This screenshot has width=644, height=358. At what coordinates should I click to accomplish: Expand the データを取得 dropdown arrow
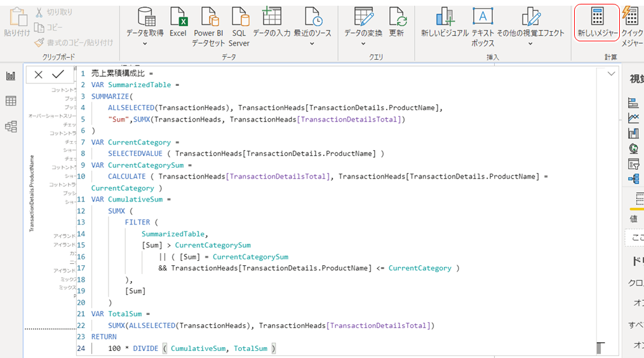(145, 44)
